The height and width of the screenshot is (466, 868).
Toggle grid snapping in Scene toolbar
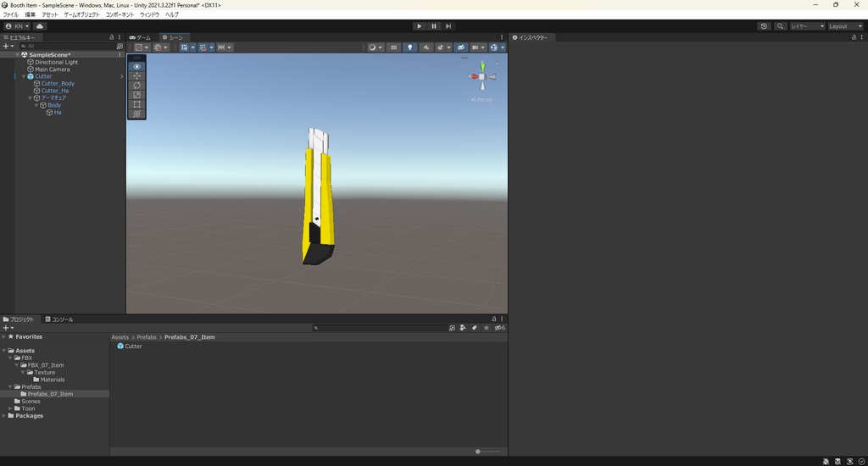(203, 47)
